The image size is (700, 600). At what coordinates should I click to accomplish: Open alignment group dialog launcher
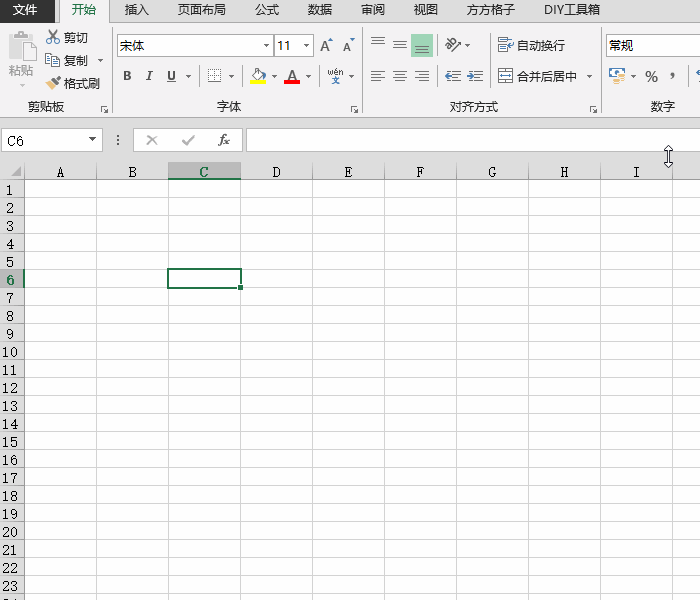(593, 109)
